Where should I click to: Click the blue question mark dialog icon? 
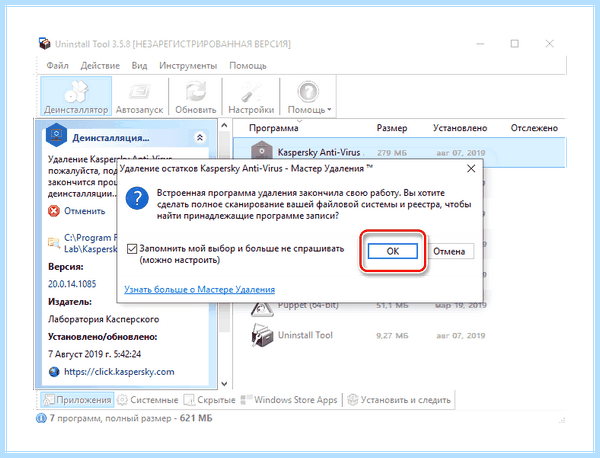coord(137,198)
